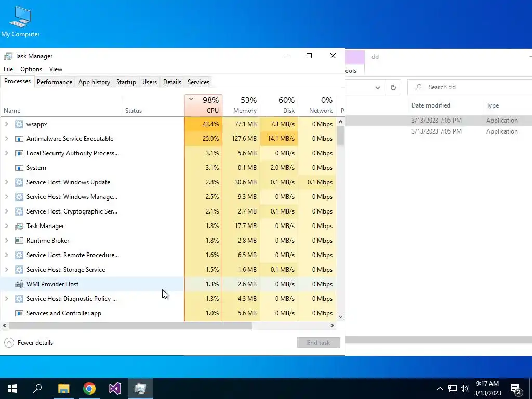Screen dimensions: 532x399
Task: Open Visual Studio from the taskbar
Action: [x=115, y=389]
